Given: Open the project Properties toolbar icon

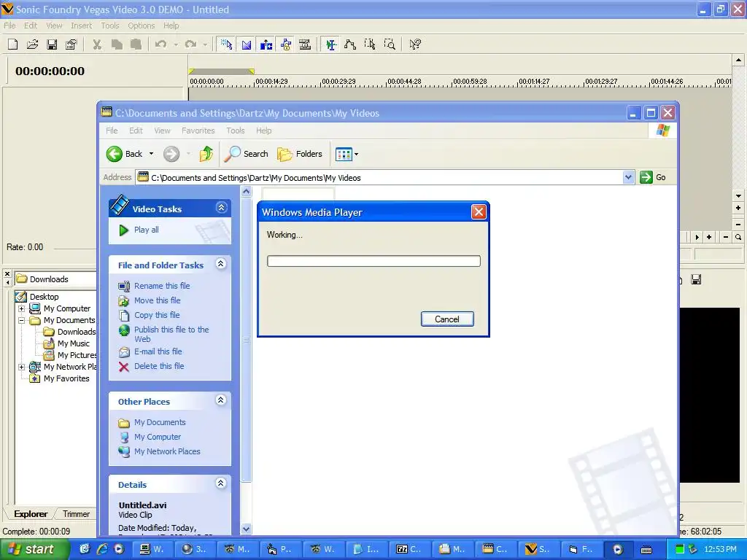Looking at the screenshot, I should click(71, 44).
